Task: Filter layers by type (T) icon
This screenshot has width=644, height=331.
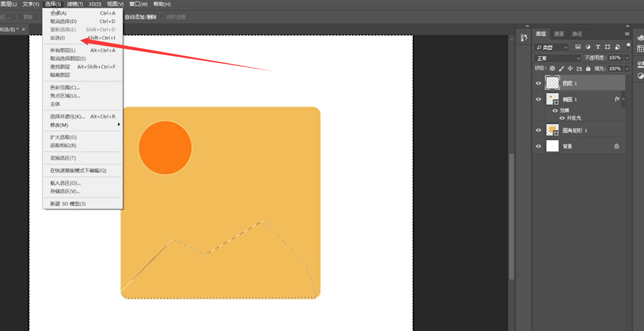Action: pos(598,47)
